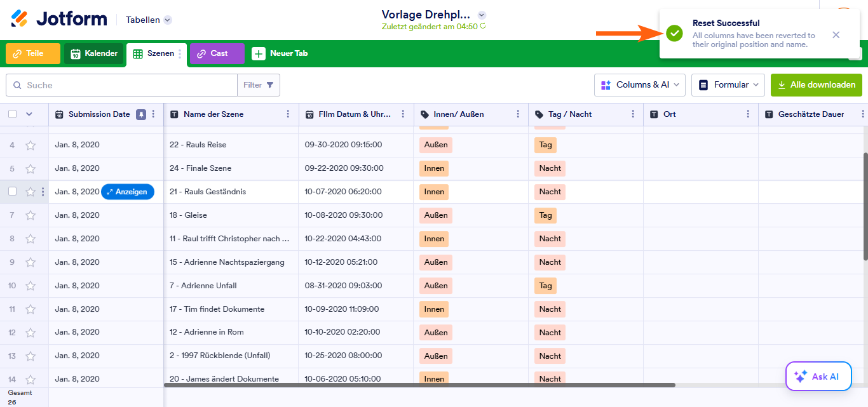Viewport: 868px width, 407px height.
Task: Switch to the Kalender tab
Action: point(93,54)
